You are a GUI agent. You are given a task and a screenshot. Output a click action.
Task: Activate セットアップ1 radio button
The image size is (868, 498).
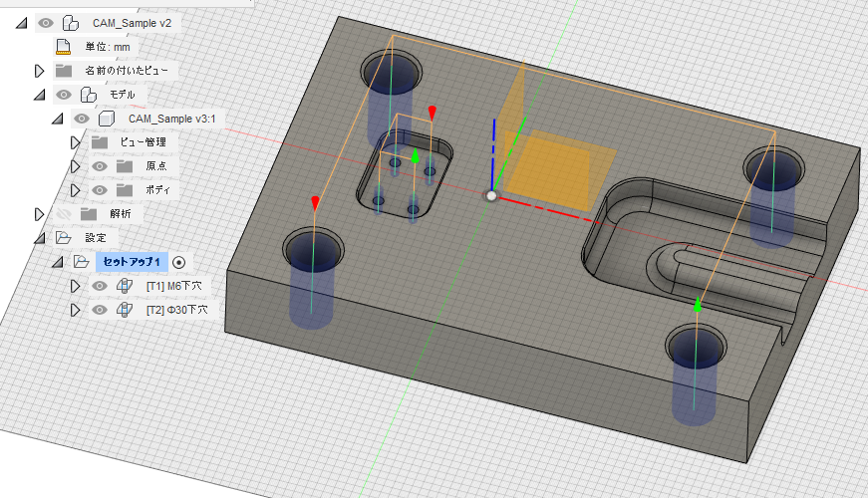(x=178, y=262)
